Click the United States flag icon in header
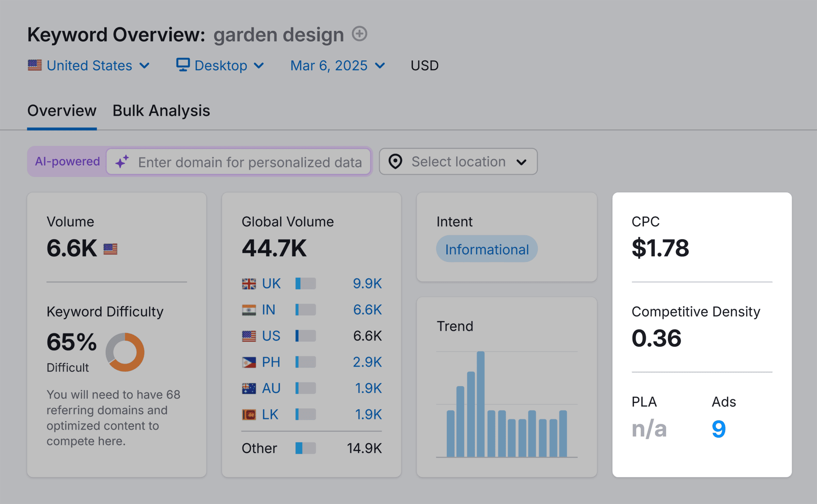Screen dimensions: 817x504 tap(34, 65)
